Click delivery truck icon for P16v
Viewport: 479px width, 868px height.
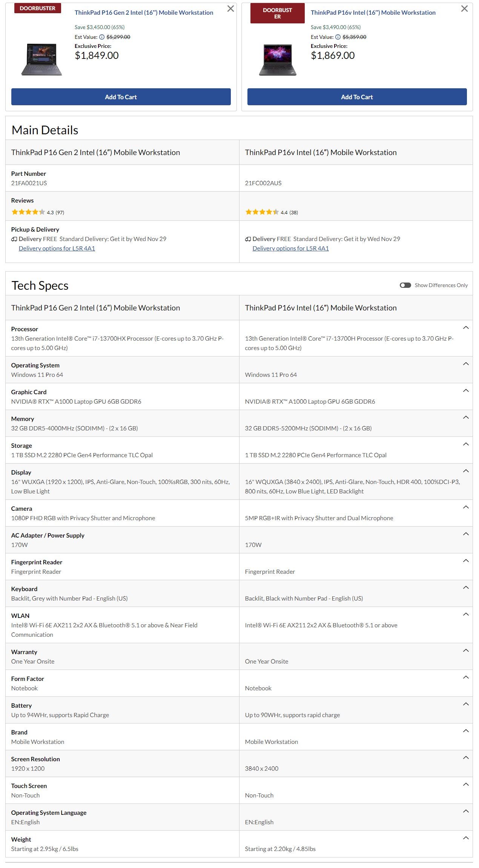pos(248,239)
